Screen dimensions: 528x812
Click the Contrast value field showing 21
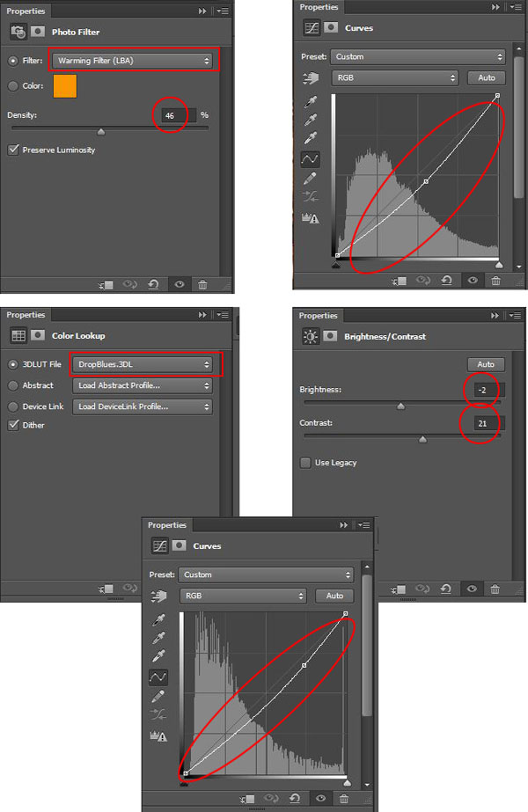(x=488, y=424)
